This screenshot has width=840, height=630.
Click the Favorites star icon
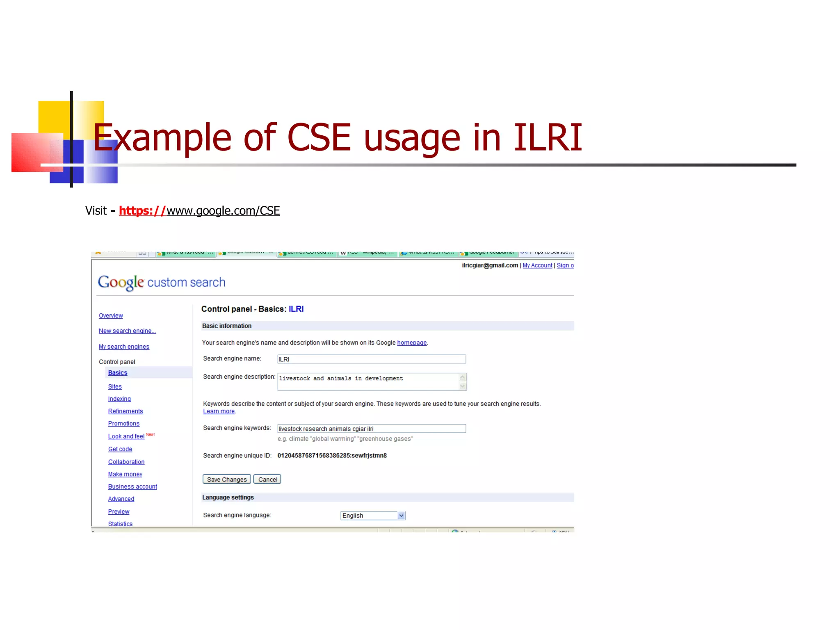click(x=98, y=253)
